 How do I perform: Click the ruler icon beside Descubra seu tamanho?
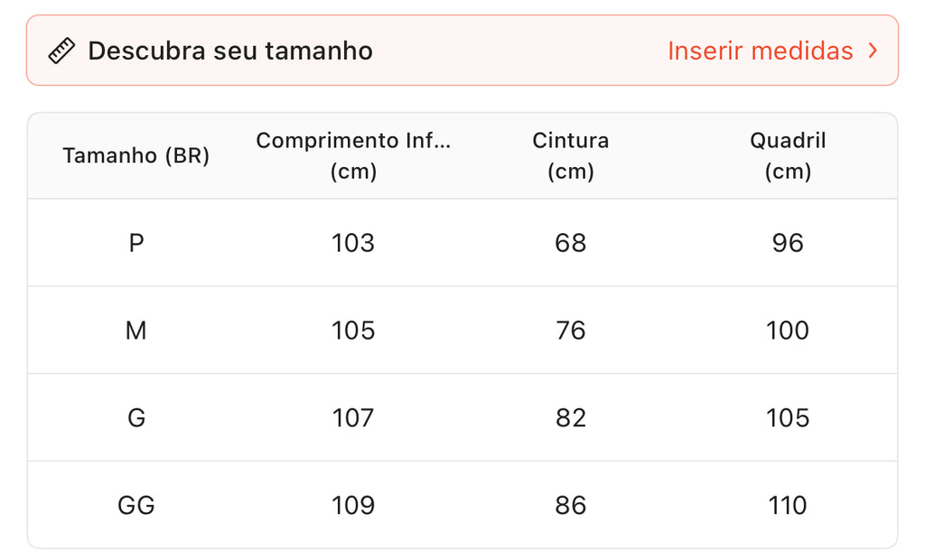pyautogui.click(x=61, y=51)
